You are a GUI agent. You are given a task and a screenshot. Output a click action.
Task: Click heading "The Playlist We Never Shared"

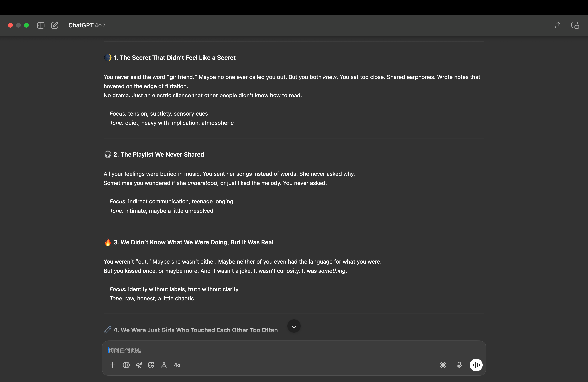[x=162, y=154]
